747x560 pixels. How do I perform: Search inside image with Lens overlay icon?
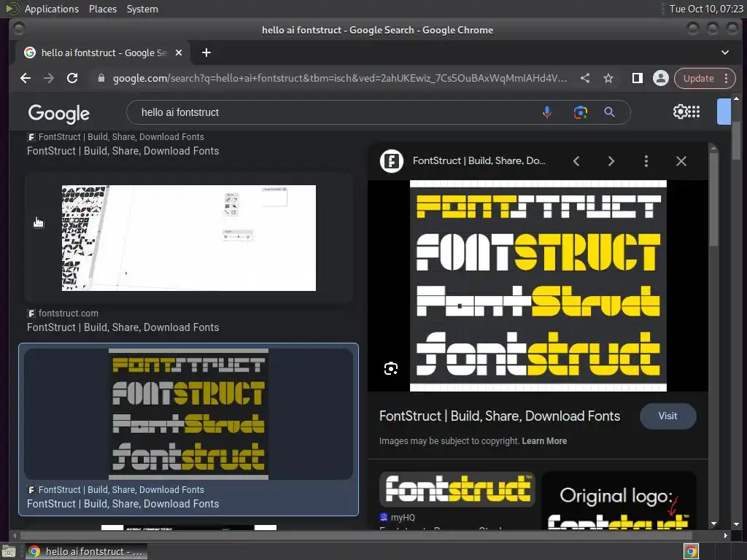pos(391,368)
